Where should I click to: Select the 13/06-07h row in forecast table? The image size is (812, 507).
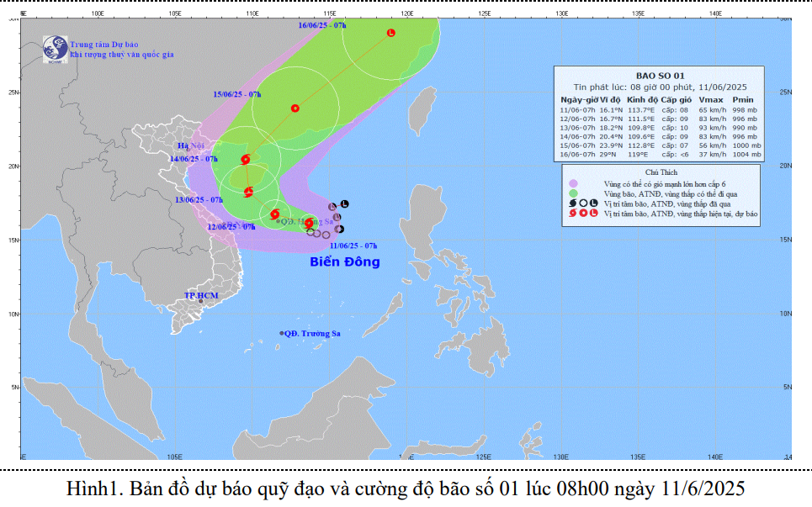(660, 126)
